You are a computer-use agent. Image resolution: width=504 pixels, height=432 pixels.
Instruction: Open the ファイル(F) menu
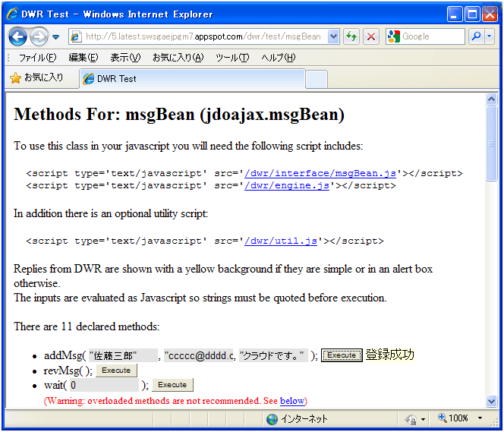pyautogui.click(x=37, y=58)
